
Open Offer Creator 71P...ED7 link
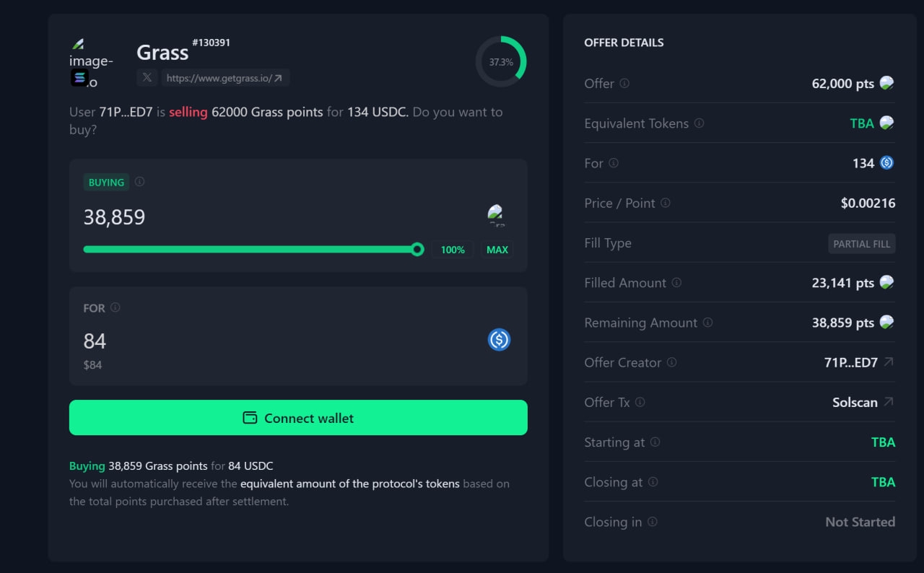858,362
